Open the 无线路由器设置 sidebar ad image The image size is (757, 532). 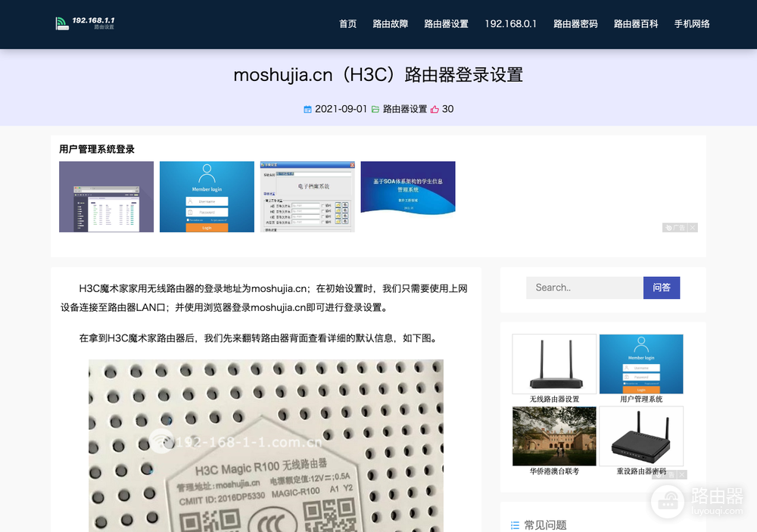(x=554, y=364)
